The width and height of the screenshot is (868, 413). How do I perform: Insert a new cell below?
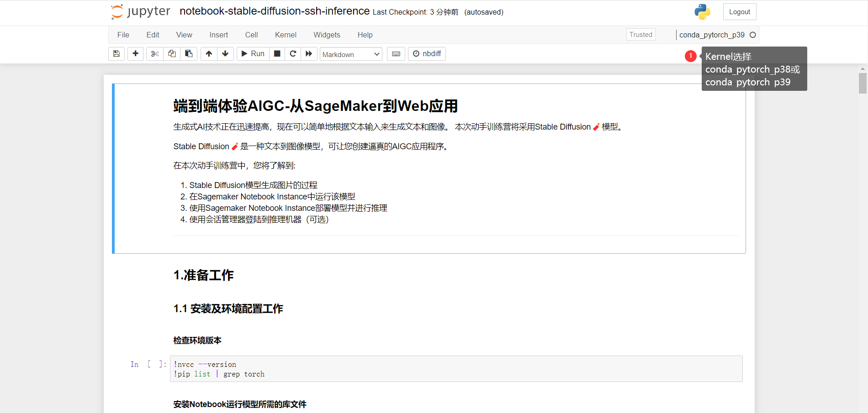pos(135,53)
